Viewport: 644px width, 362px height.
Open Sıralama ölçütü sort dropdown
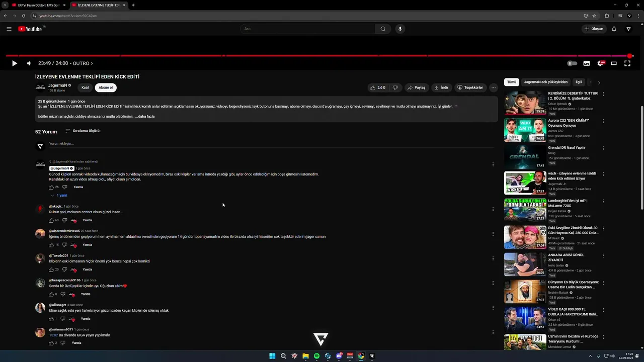pyautogui.click(x=83, y=131)
